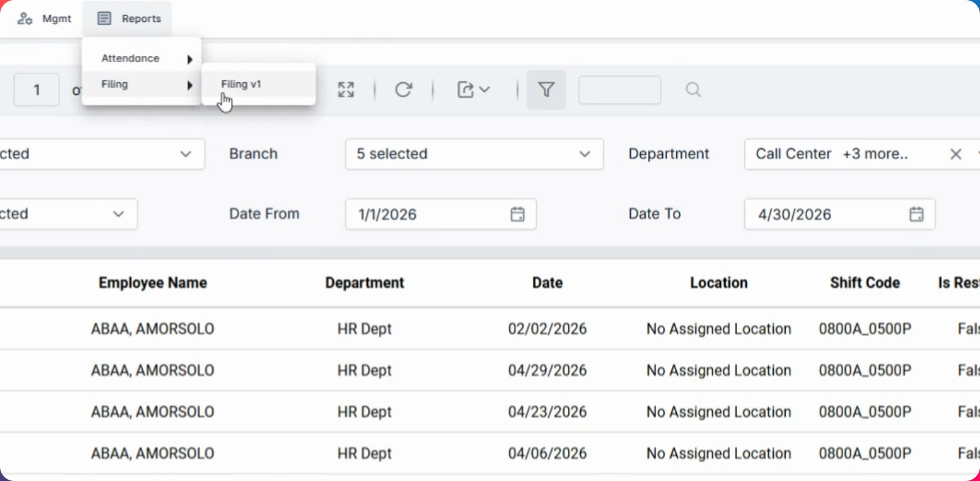Click the Shift Code column header
This screenshot has width=980, height=481.
pyautogui.click(x=865, y=283)
